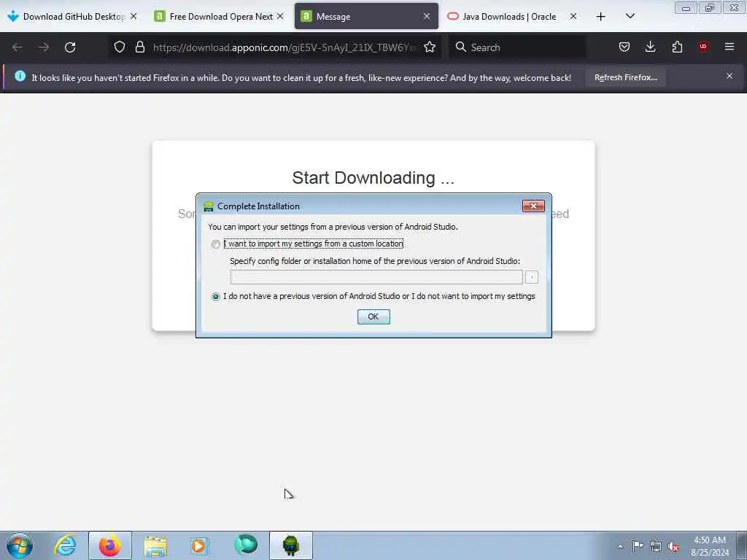The image size is (747, 560).
Task: Close the Message tab
Action: pyautogui.click(x=426, y=16)
